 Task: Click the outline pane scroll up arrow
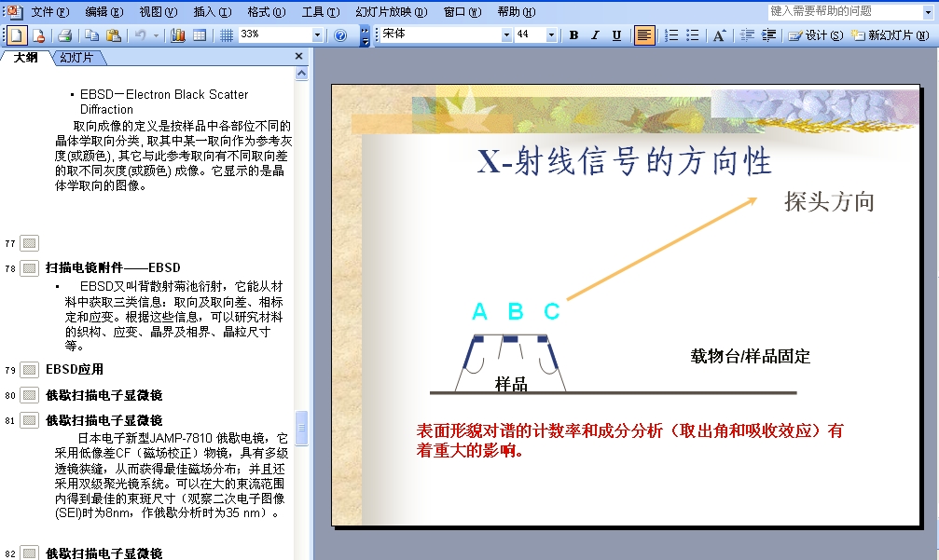click(x=302, y=74)
